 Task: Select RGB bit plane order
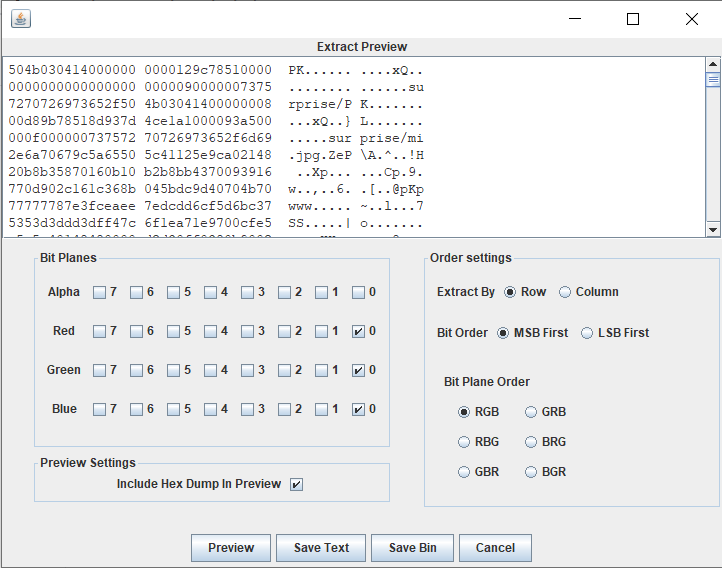point(464,412)
